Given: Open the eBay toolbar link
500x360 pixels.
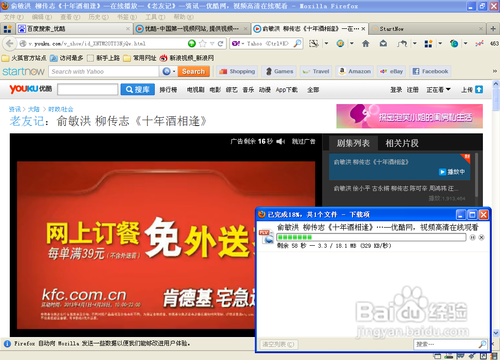Looking at the screenshot, I should click(x=392, y=71).
